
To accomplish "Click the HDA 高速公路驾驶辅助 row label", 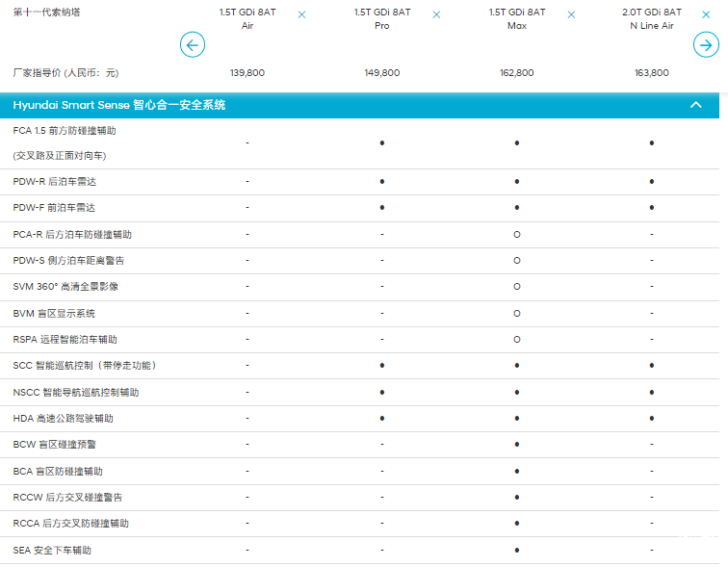I will point(64,419).
